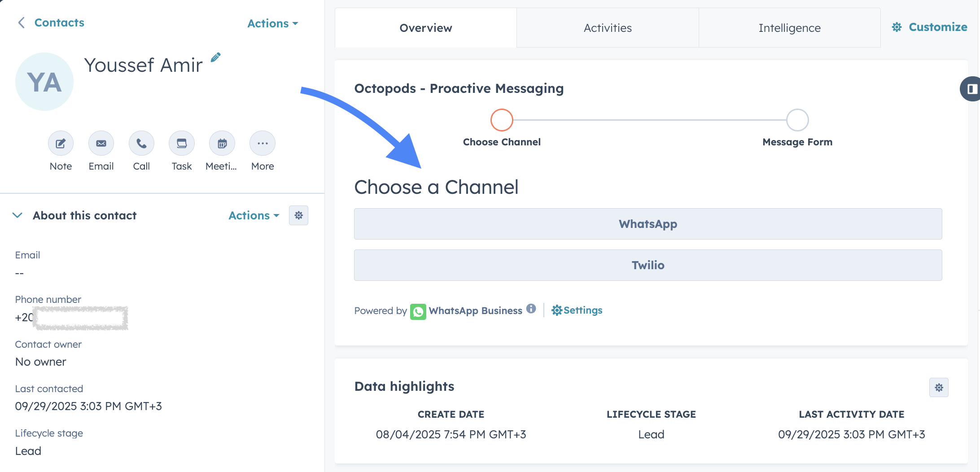Open the top Actions dropdown
Screen dimensions: 980x472
273,23
